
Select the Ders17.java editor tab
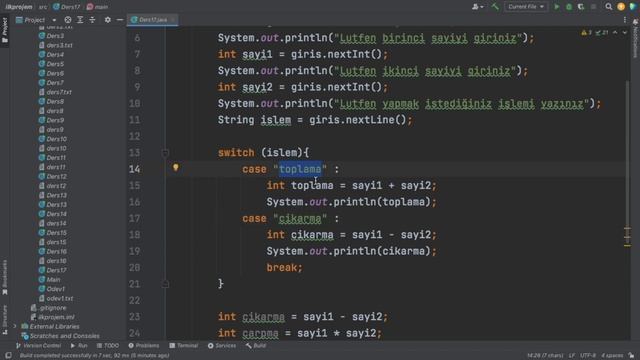click(x=152, y=20)
